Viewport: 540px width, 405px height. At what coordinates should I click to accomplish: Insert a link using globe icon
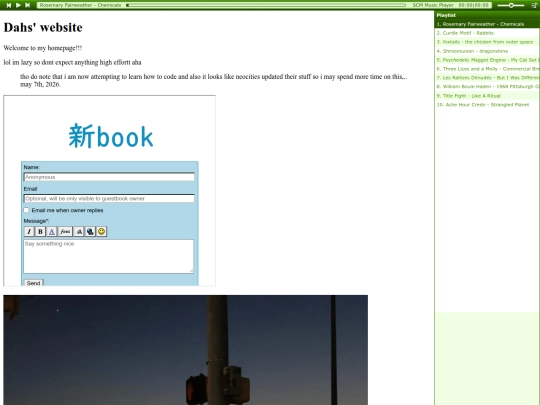point(90,231)
